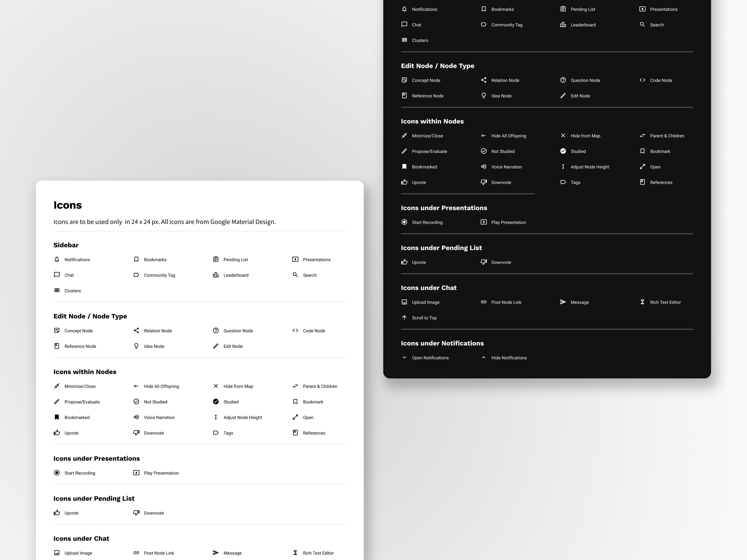Select Leaderboard icon in light panel
Viewport: 747px width, 560px height.
pos(216,275)
